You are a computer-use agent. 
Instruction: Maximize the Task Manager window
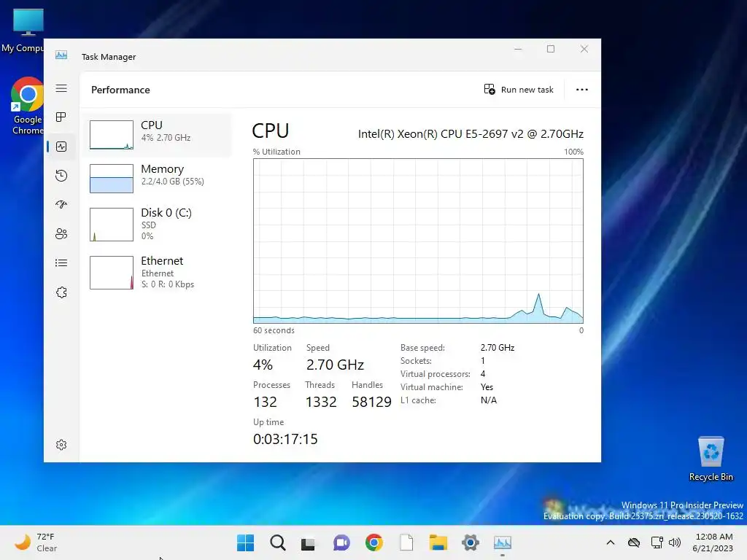[551, 49]
